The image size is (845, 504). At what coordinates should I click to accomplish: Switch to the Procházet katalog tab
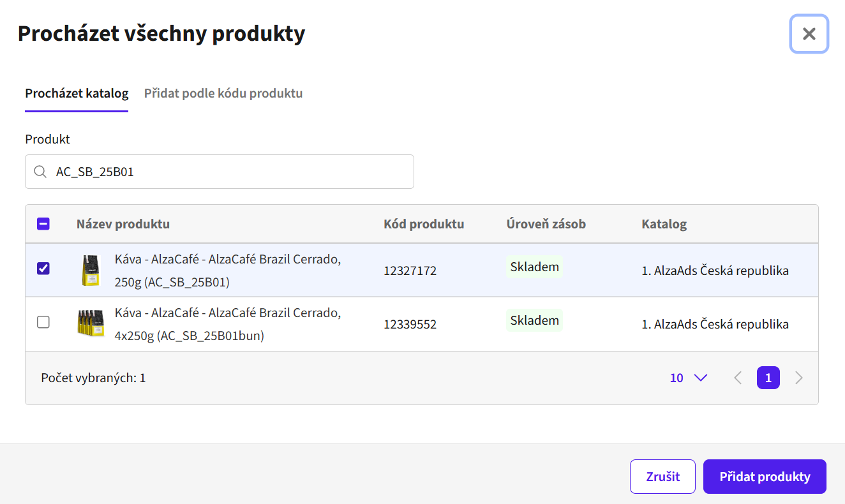77,94
